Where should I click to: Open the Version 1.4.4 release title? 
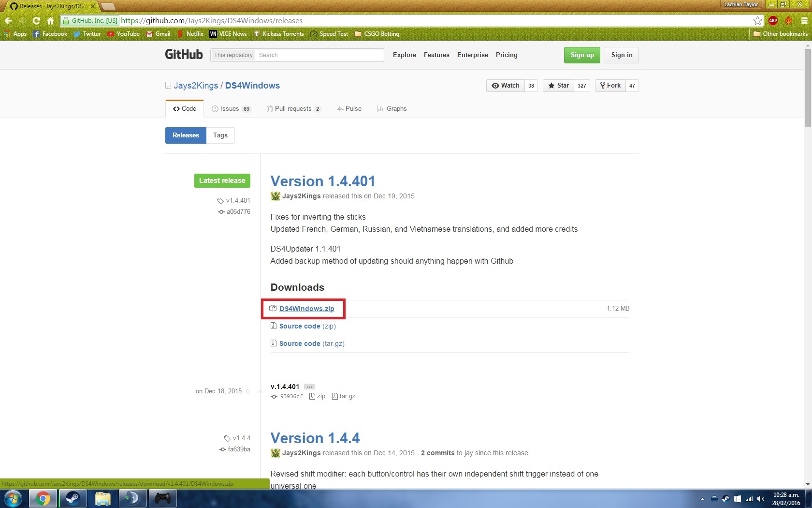pyautogui.click(x=315, y=438)
